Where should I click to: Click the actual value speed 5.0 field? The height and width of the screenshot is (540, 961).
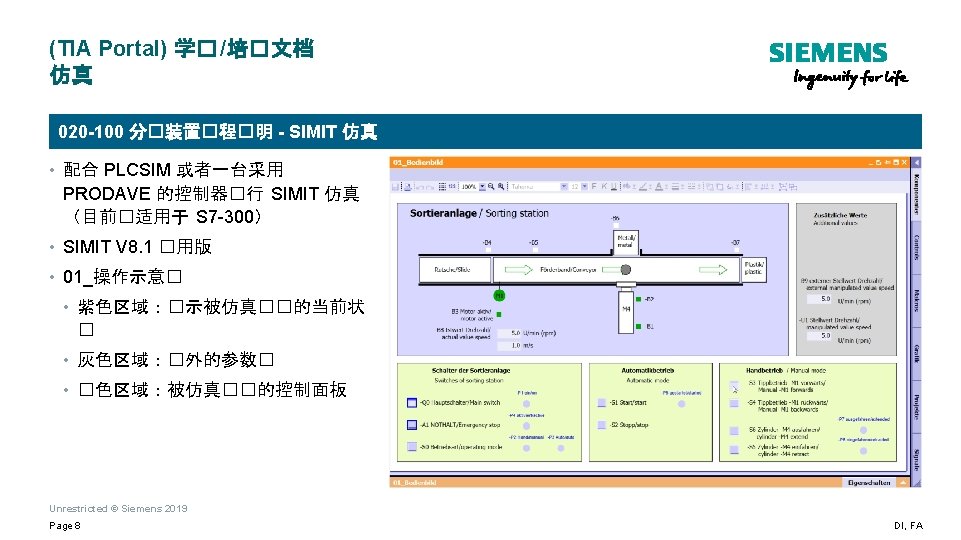[x=509, y=333]
